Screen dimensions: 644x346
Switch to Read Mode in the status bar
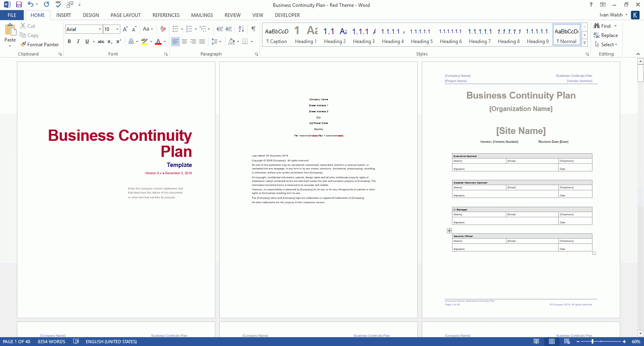click(536, 342)
